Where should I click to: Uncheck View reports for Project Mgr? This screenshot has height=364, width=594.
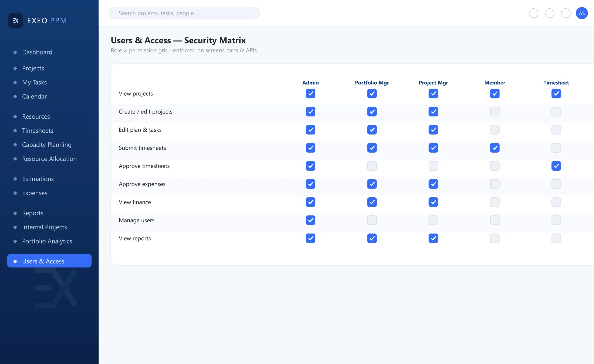[x=433, y=238]
